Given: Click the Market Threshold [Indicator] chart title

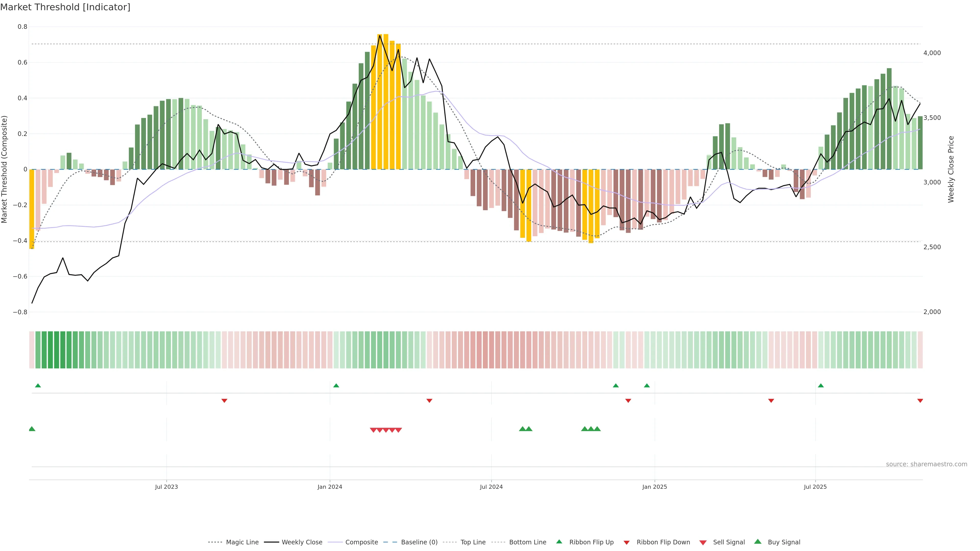Looking at the screenshot, I should 65,7.
